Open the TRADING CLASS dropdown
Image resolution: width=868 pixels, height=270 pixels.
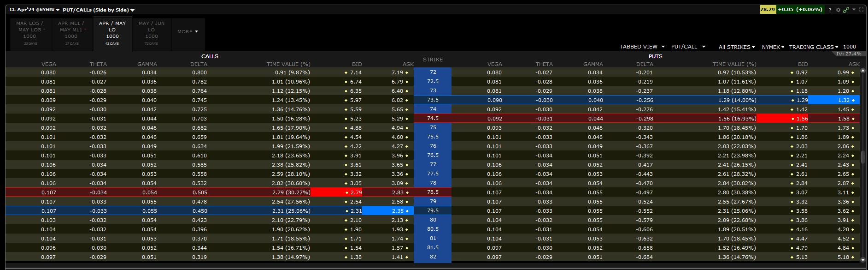point(814,47)
